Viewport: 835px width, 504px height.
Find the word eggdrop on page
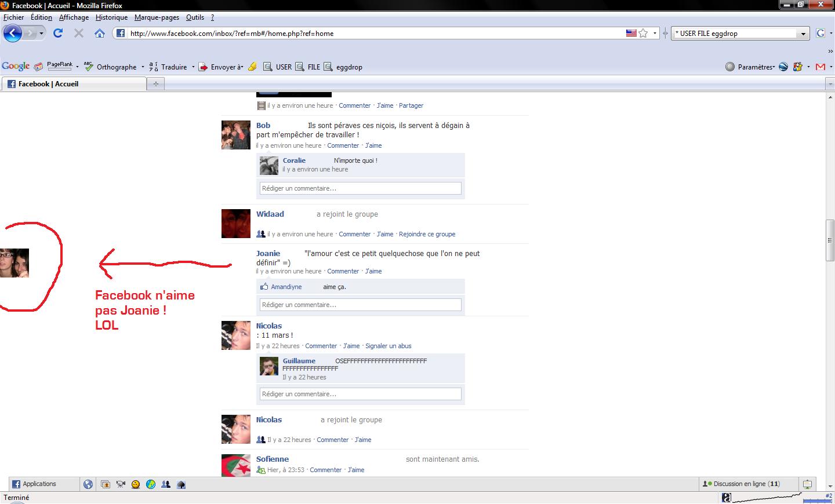(343, 67)
